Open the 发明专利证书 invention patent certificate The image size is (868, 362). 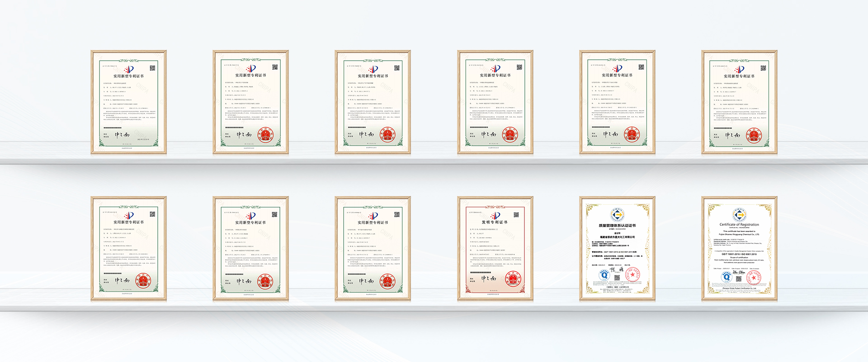coord(495,248)
